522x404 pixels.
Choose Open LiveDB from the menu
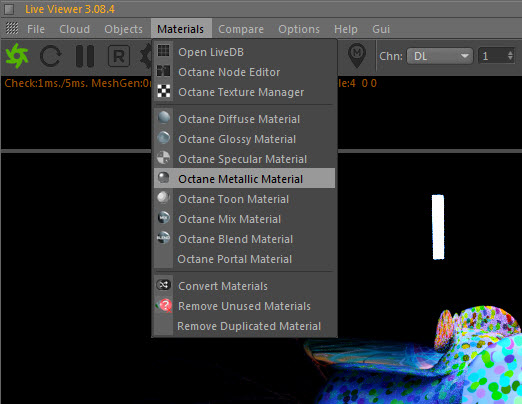[244, 52]
